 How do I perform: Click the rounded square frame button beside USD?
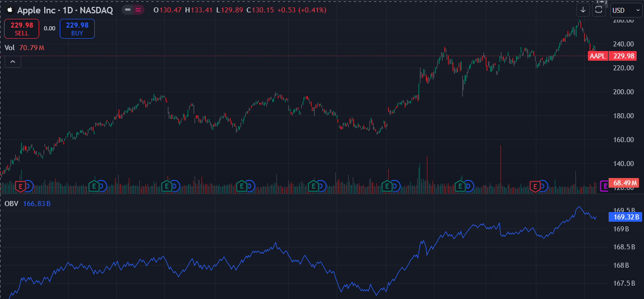(x=599, y=10)
